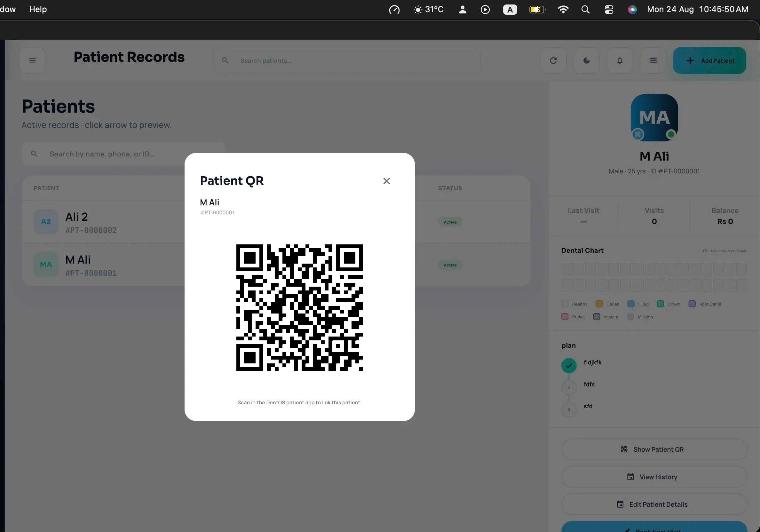Open Spotlight search in the macOS menu bar
Screen dimensions: 760x532
click(585, 9)
